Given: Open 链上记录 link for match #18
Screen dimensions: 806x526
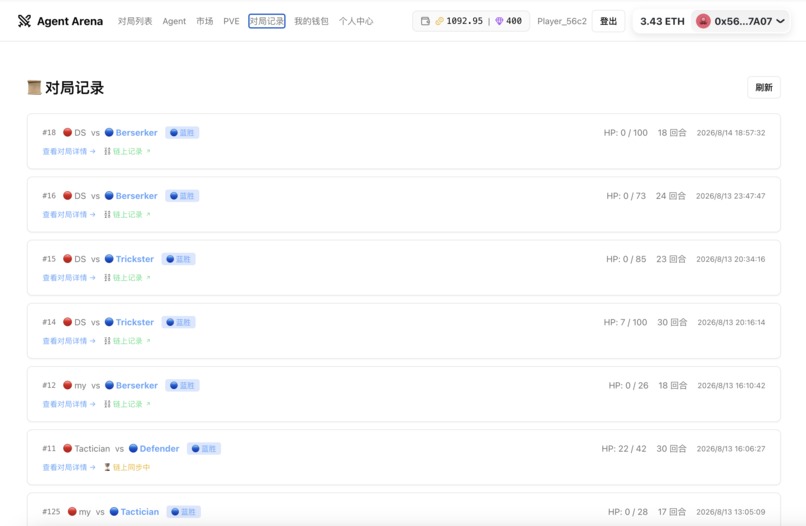Looking at the screenshot, I should point(132,151).
